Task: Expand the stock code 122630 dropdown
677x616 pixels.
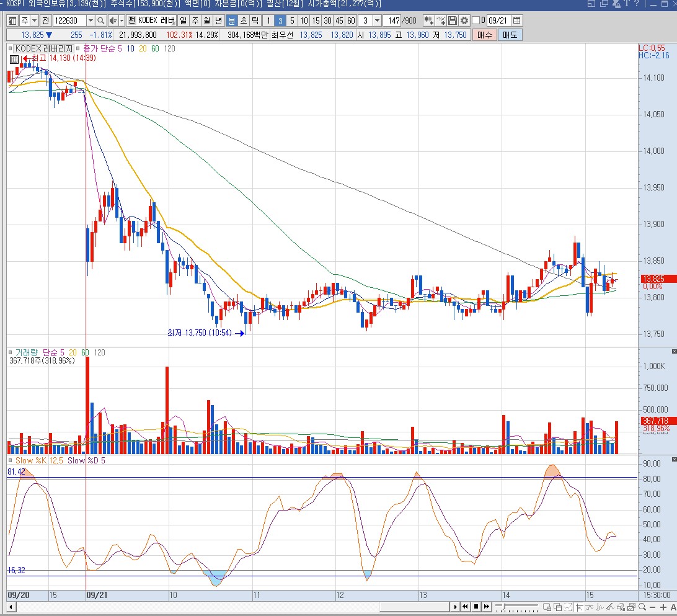Action: [x=91, y=20]
